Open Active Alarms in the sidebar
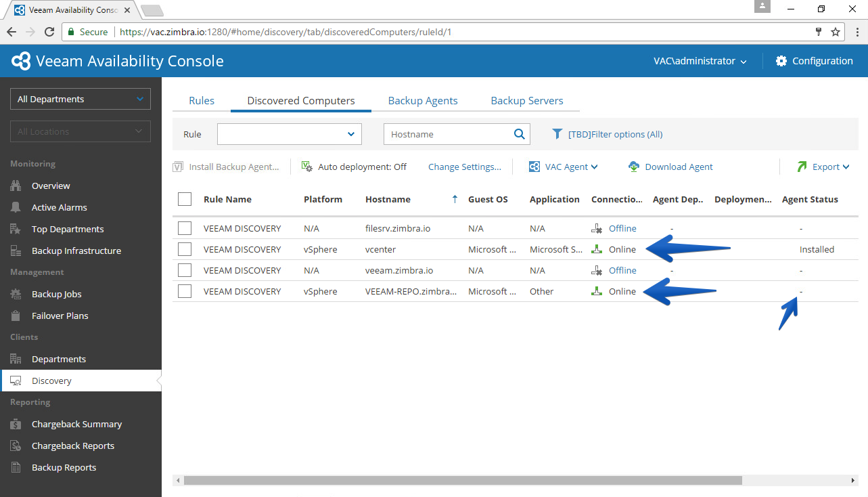The height and width of the screenshot is (497, 868). pos(59,207)
